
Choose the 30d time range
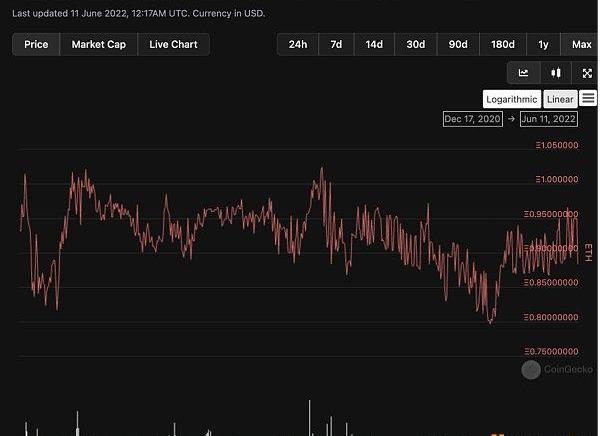(415, 45)
